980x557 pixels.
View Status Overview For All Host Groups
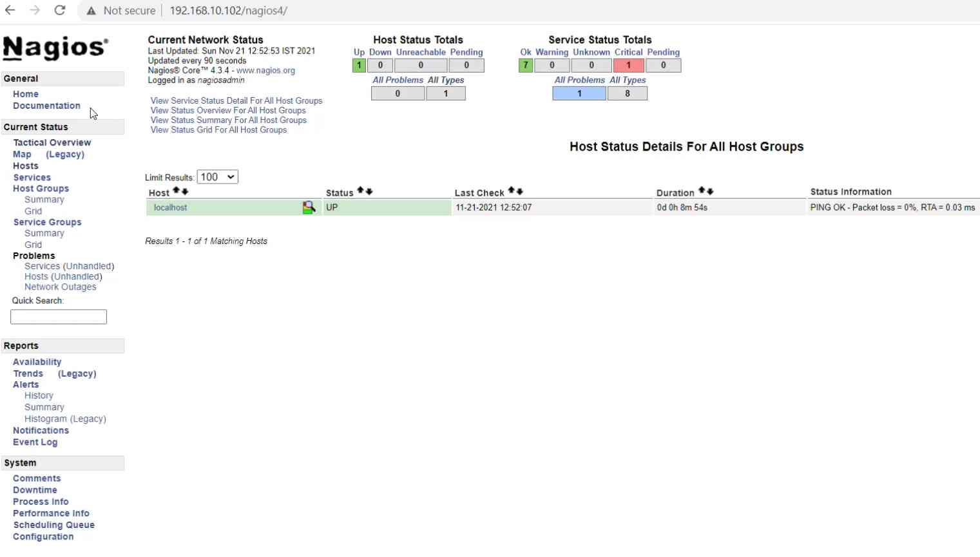coord(228,111)
